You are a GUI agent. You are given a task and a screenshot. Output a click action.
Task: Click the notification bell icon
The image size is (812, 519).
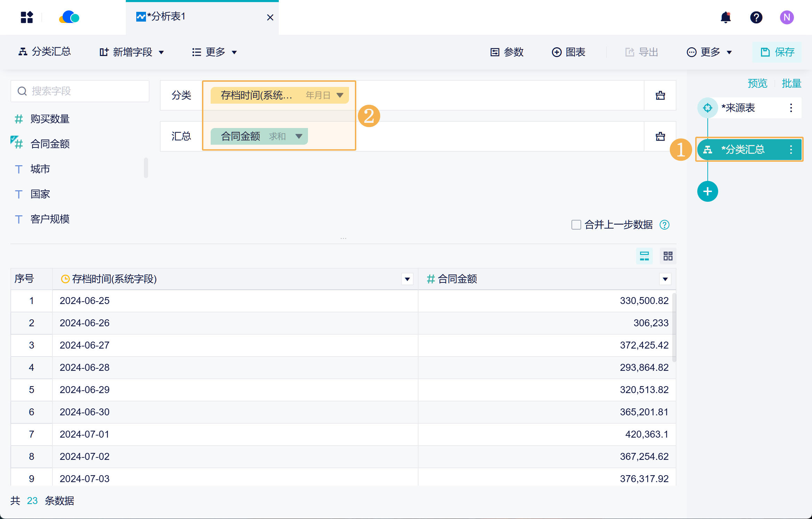click(725, 17)
